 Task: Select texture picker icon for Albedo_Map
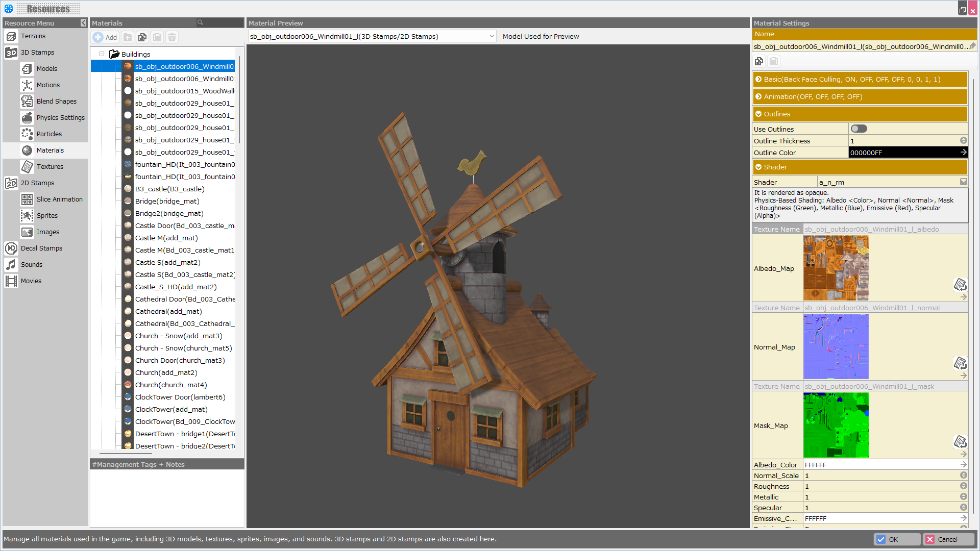pos(960,284)
